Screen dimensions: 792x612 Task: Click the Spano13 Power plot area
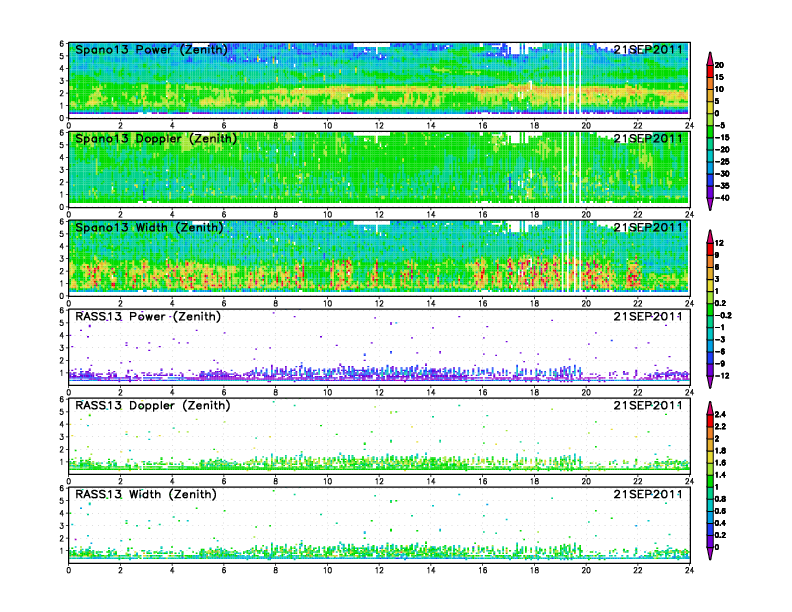point(379,80)
